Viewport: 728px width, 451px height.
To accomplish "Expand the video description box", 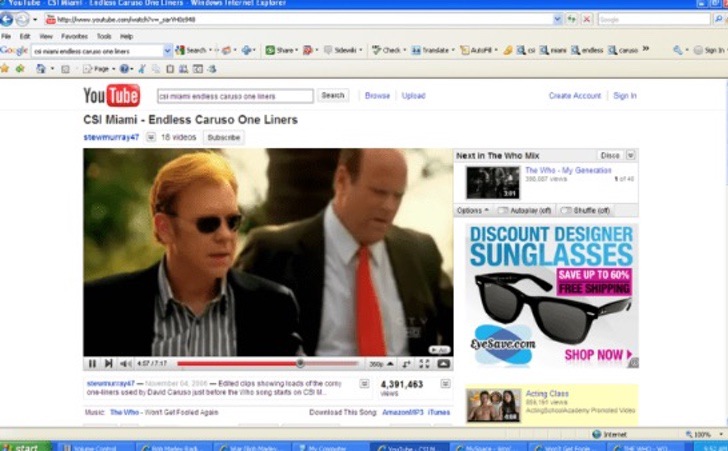I will 364,384.
